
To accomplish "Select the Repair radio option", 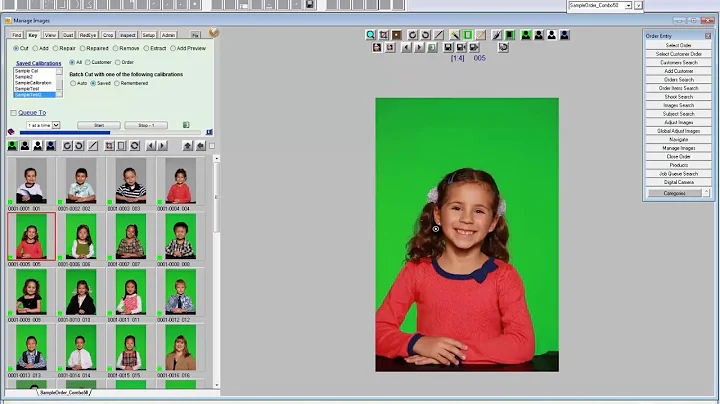I will click(64, 48).
